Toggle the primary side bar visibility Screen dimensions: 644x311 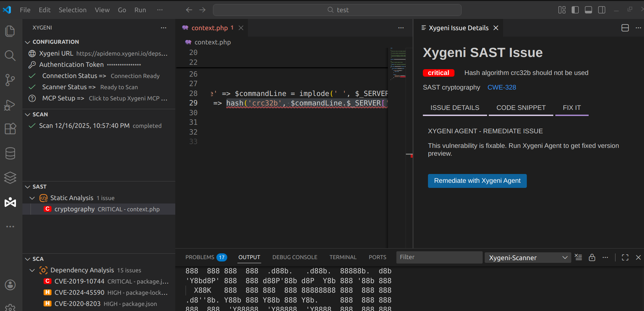[x=575, y=10]
